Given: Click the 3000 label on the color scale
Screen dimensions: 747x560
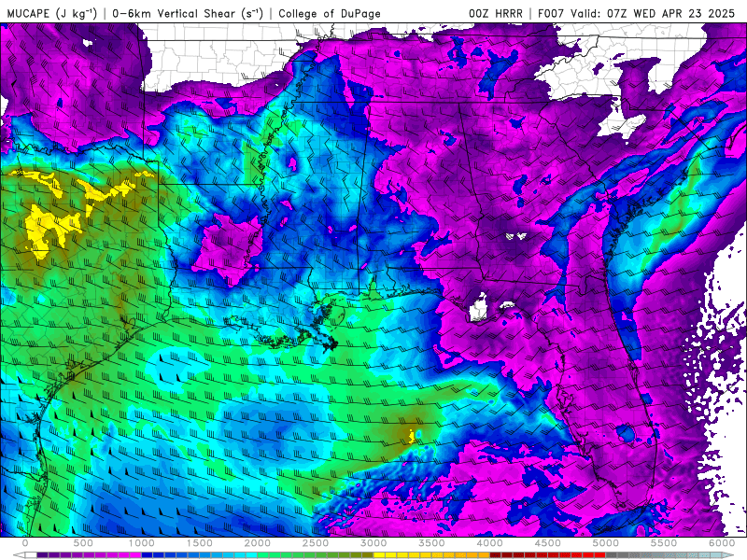Looking at the screenshot, I should coord(374,543).
